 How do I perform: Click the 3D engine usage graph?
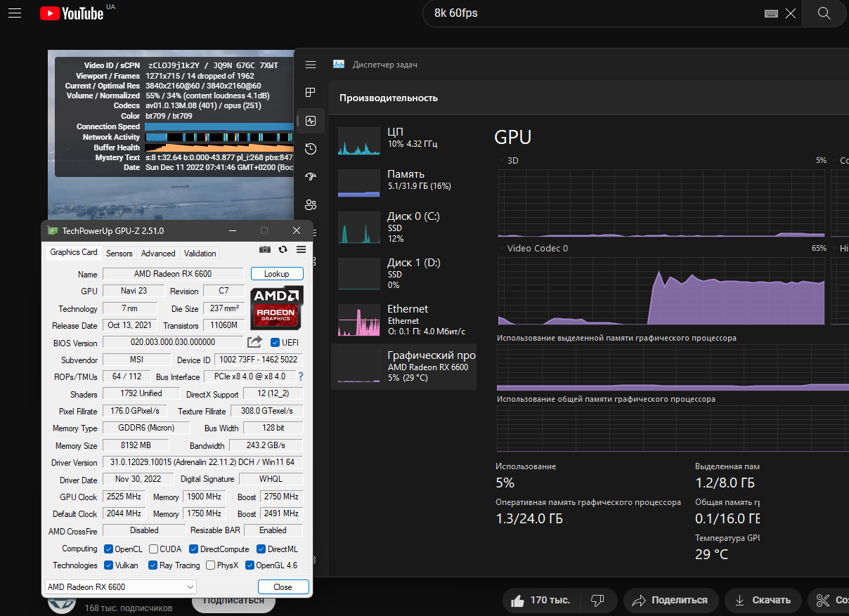coord(662,203)
